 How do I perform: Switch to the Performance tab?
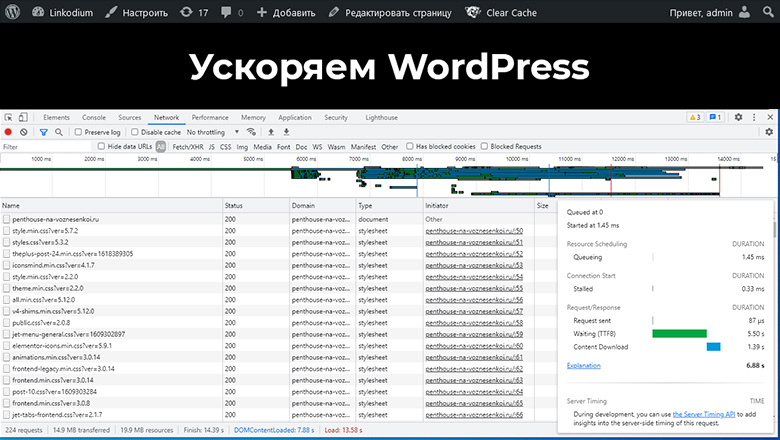point(210,118)
